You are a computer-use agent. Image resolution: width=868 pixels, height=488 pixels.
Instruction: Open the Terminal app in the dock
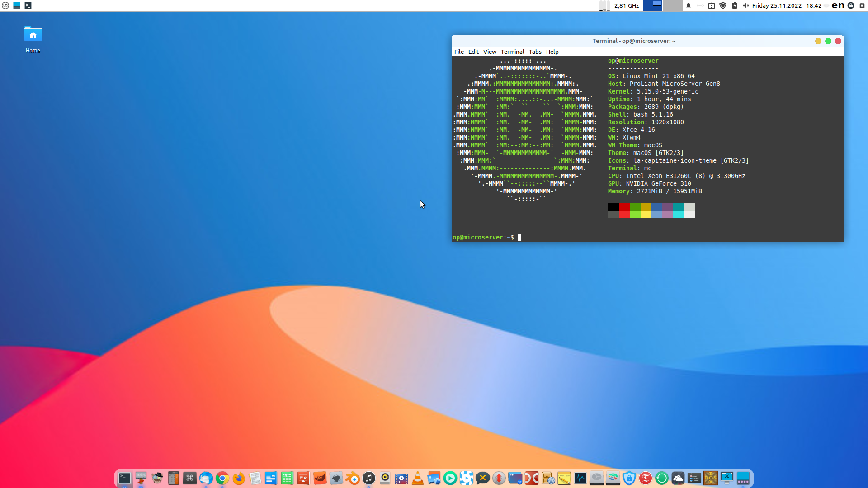click(x=125, y=478)
